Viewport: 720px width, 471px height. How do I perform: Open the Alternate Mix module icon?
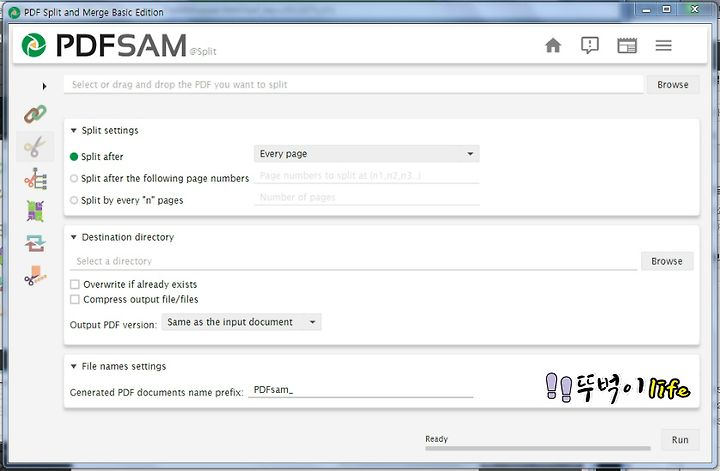point(35,211)
